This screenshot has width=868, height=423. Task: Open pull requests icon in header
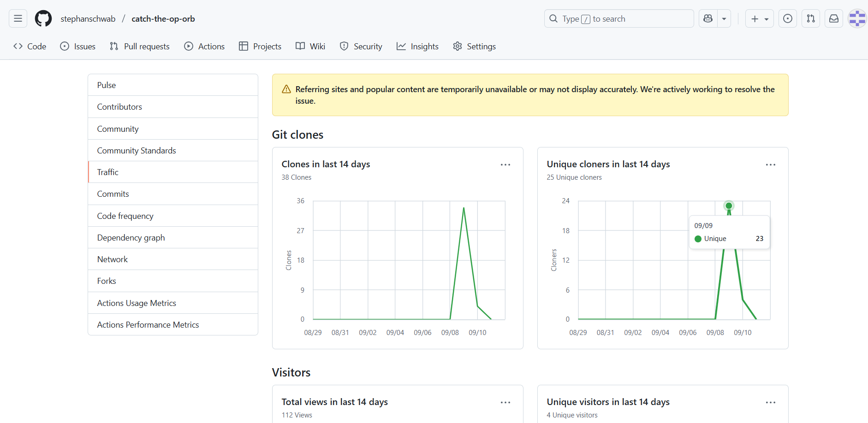click(x=811, y=18)
